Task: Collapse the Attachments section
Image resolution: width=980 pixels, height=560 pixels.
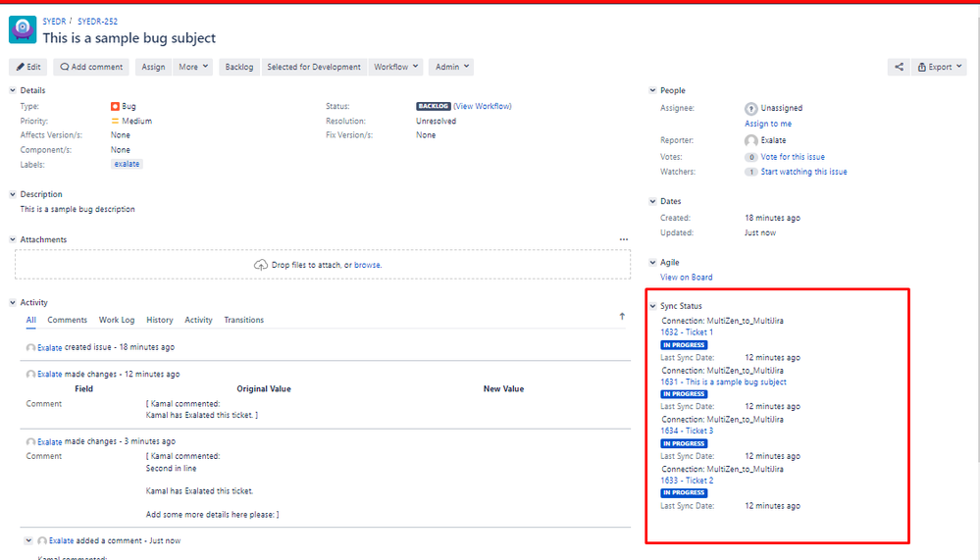Action: point(13,239)
